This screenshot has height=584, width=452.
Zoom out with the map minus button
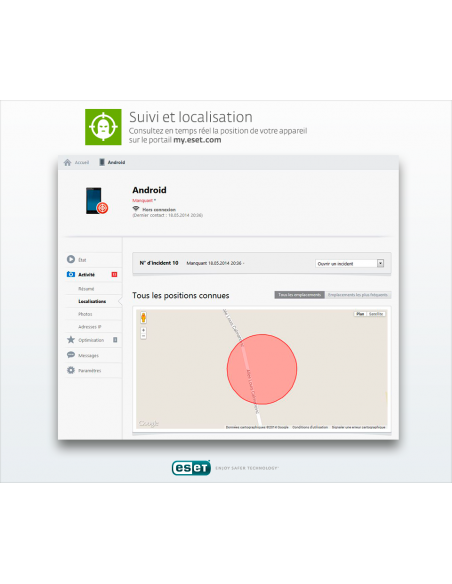point(143,336)
